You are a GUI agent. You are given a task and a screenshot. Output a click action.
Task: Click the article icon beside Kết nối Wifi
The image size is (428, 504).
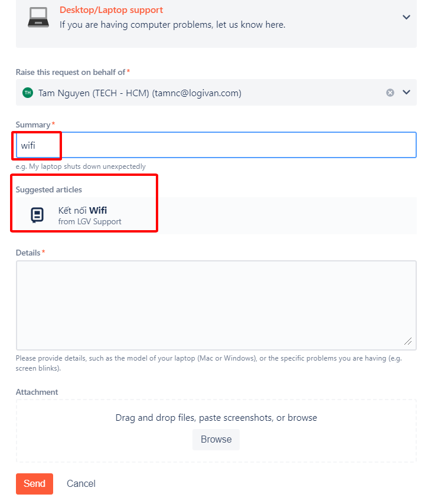(x=37, y=215)
